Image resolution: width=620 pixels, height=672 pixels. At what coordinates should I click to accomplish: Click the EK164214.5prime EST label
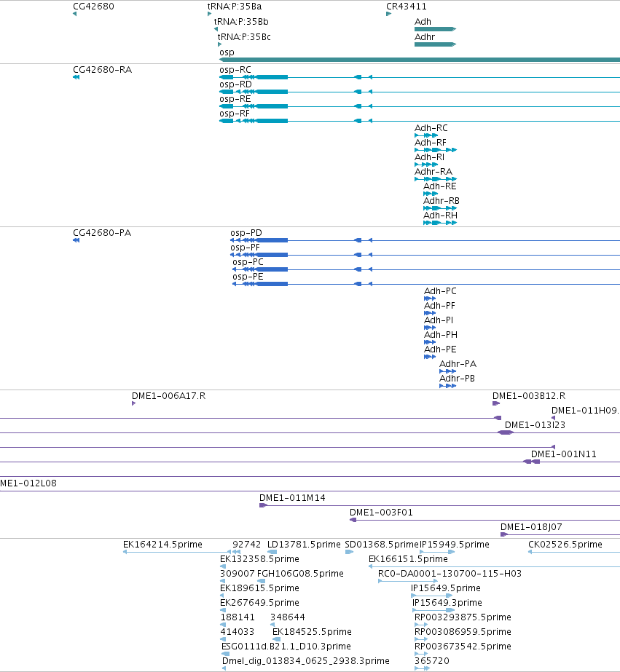point(162,545)
